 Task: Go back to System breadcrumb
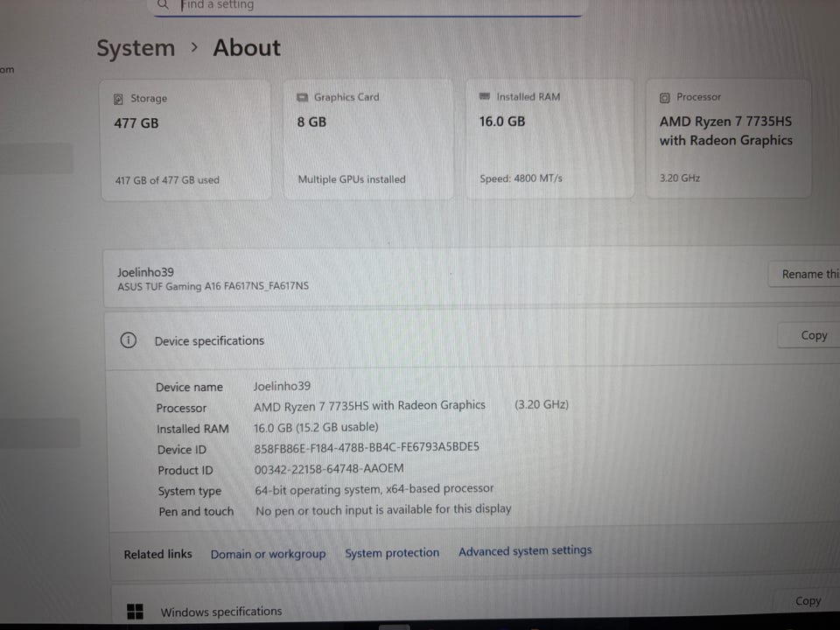[136, 48]
